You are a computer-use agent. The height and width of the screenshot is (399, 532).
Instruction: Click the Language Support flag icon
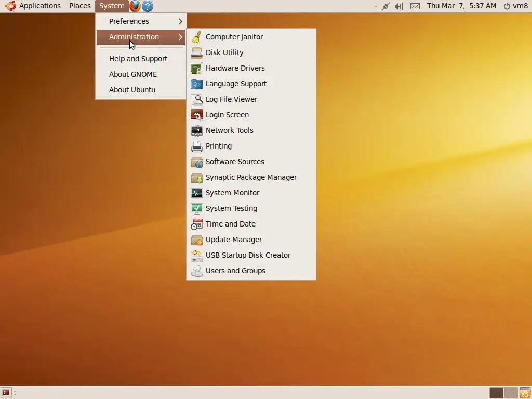click(x=196, y=84)
